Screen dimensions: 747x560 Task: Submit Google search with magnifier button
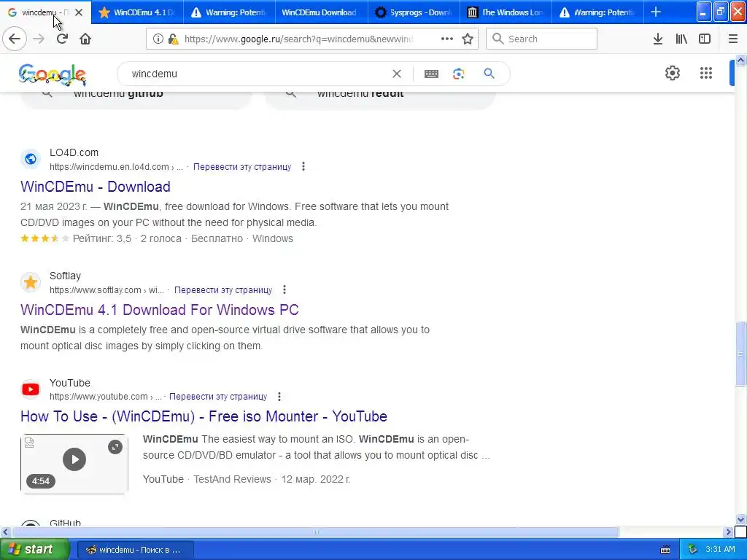[489, 74]
